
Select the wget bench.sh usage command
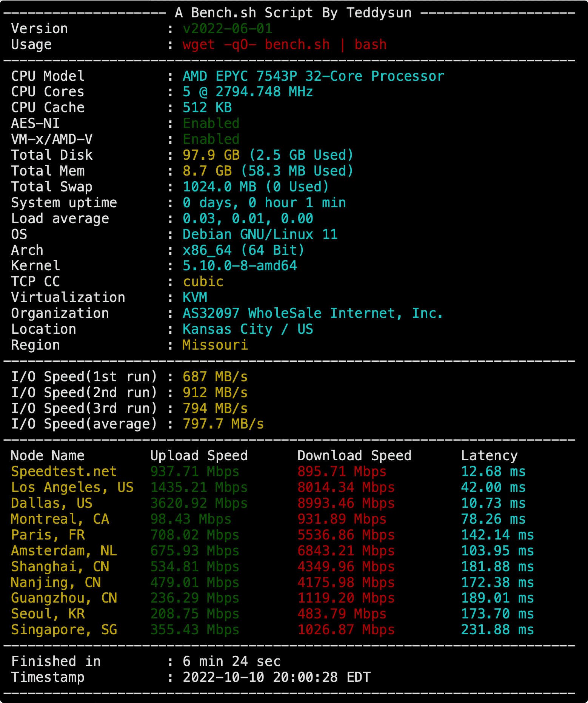pos(285,45)
